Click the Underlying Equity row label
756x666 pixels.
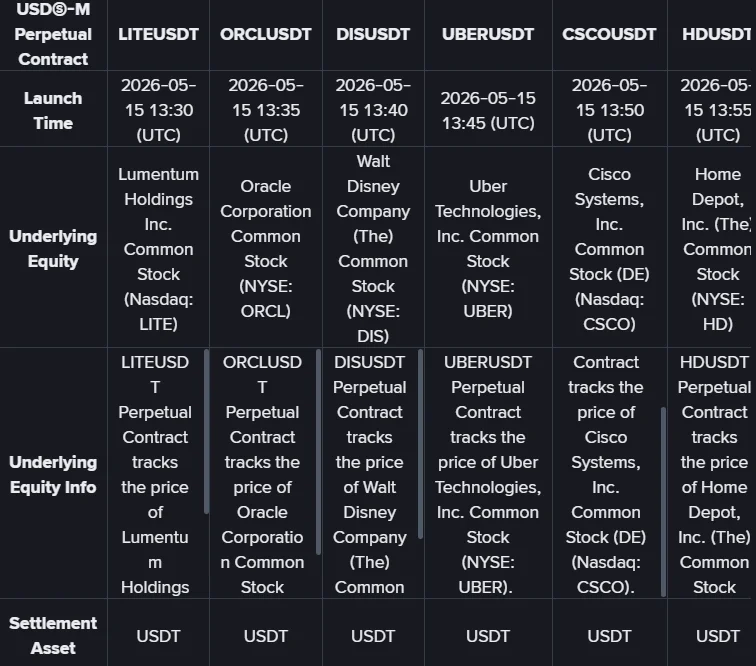pos(53,248)
